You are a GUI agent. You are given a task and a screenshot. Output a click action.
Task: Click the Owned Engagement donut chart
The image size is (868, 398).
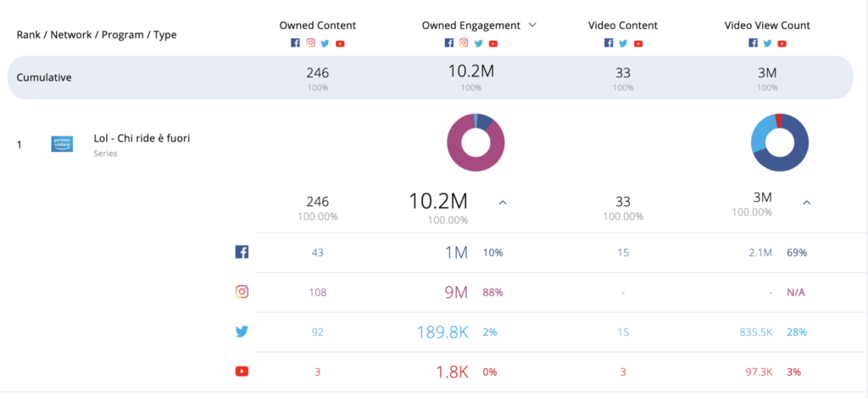coord(476,142)
